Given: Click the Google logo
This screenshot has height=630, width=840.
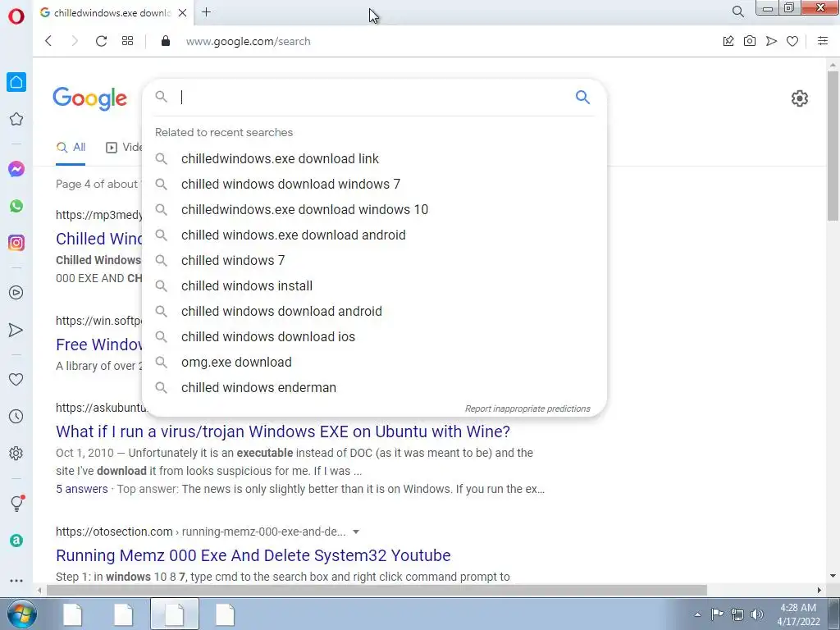Looking at the screenshot, I should coord(89,98).
